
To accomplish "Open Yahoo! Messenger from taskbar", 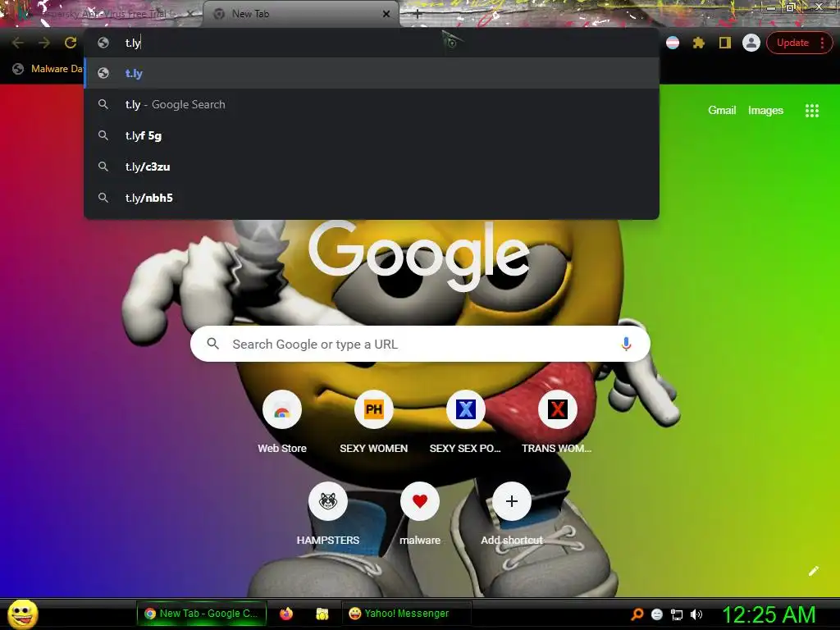I will [x=406, y=614].
